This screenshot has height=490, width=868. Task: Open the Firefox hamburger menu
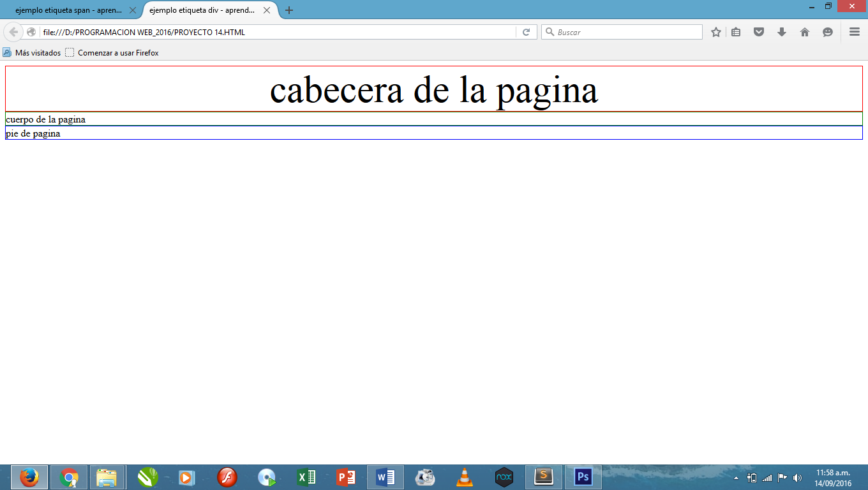(853, 31)
